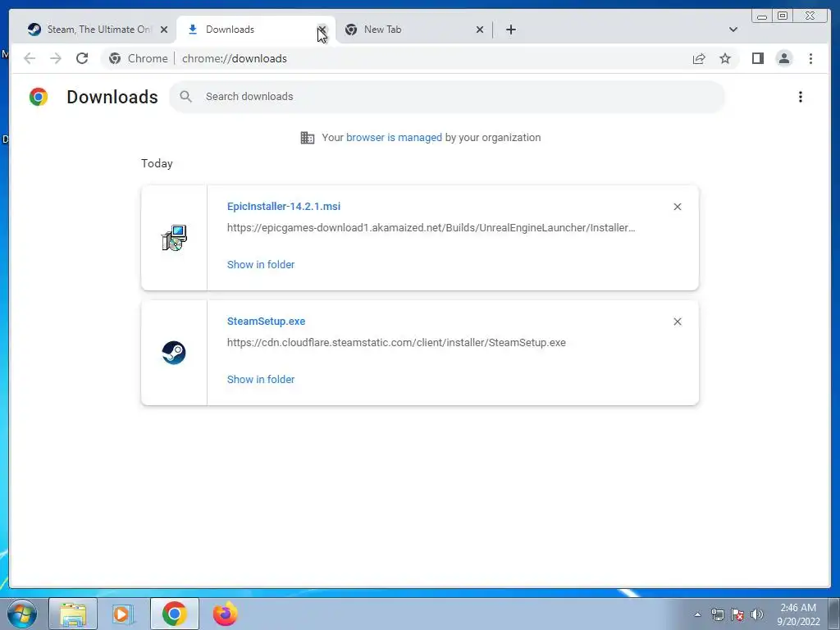This screenshot has height=630, width=840.
Task: Click the EpicInstaller msi file icon
Action: pos(174,238)
